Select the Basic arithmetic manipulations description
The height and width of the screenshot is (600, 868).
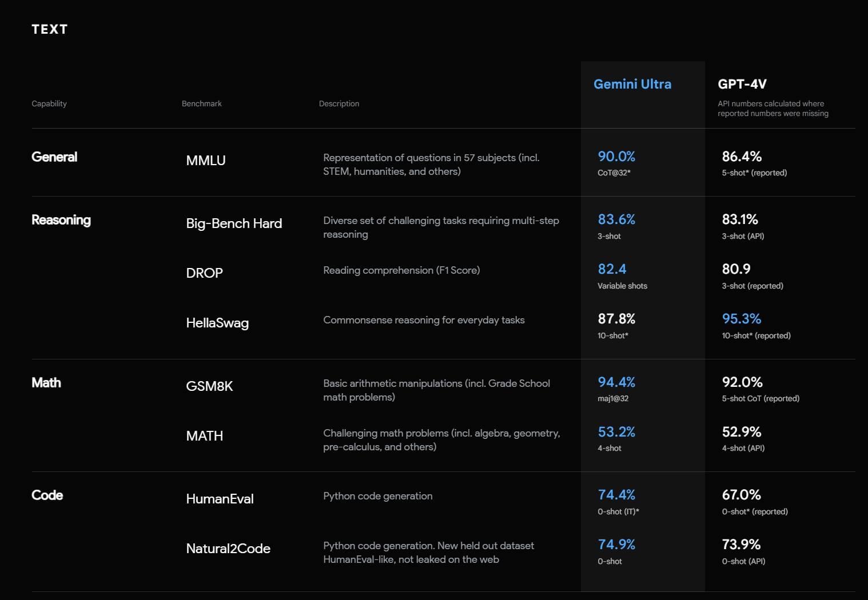click(x=437, y=390)
